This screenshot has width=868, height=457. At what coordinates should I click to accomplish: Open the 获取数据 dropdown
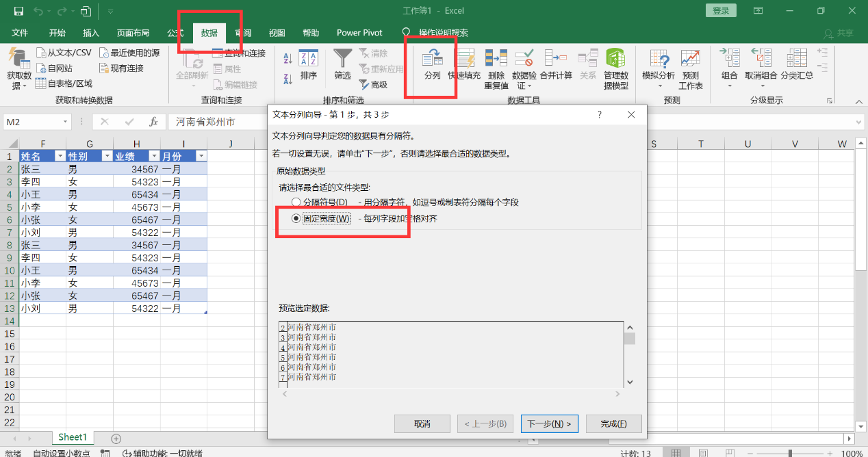18,70
